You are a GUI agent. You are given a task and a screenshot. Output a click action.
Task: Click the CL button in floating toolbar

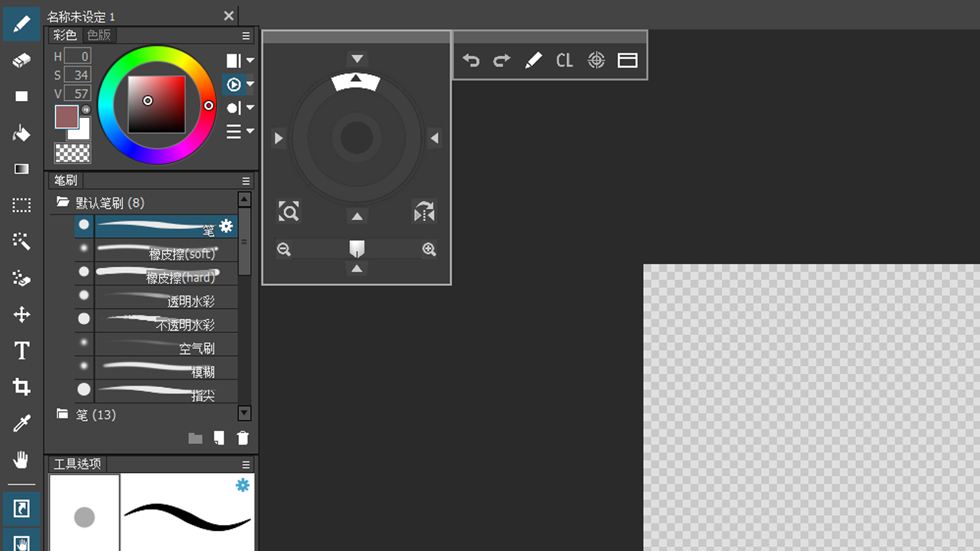(564, 60)
